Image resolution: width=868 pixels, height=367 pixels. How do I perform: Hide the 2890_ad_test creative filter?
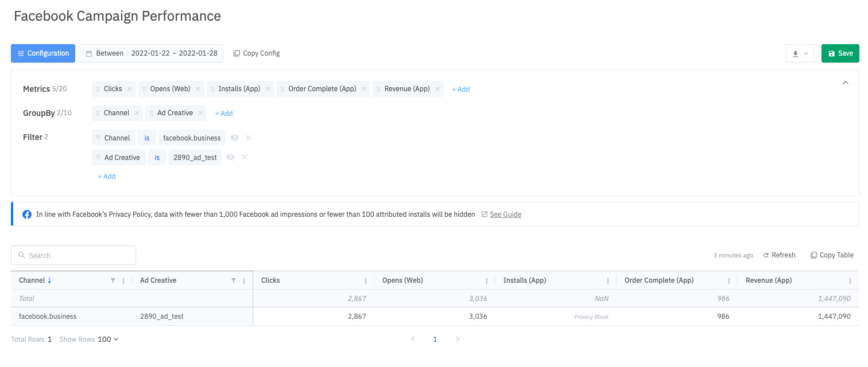pyautogui.click(x=230, y=157)
